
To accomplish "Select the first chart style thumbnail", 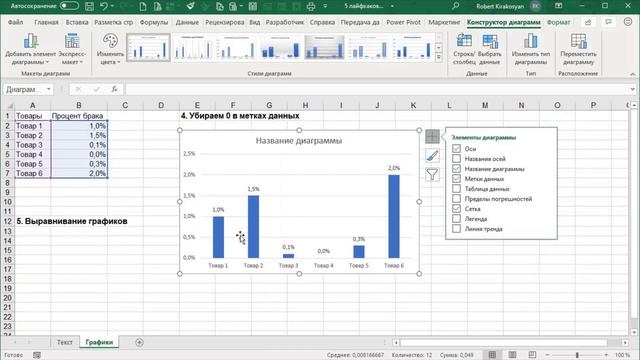I will 148,47.
